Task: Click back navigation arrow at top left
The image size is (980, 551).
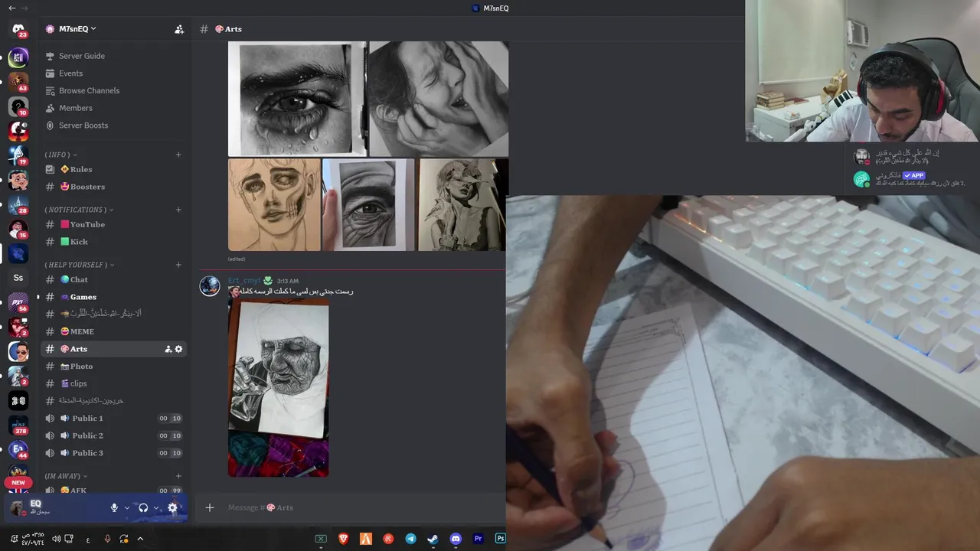Action: tap(11, 8)
